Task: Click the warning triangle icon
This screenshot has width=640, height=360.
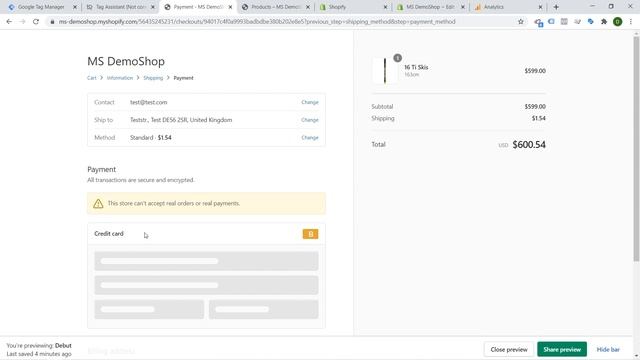Action: pyautogui.click(x=98, y=203)
